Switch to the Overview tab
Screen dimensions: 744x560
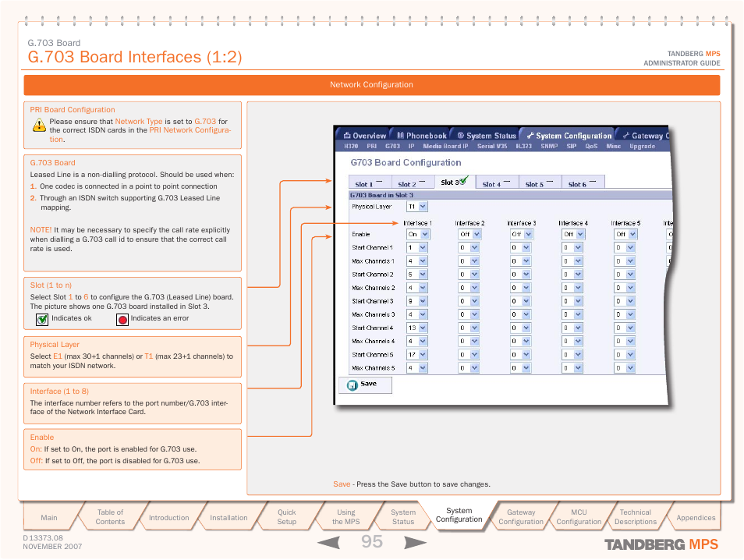[364, 135]
